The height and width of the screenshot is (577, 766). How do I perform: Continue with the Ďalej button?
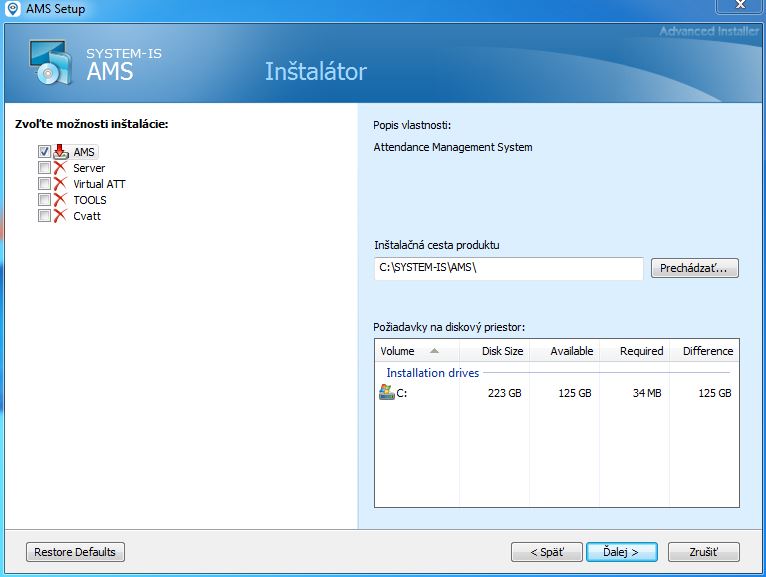[621, 552]
